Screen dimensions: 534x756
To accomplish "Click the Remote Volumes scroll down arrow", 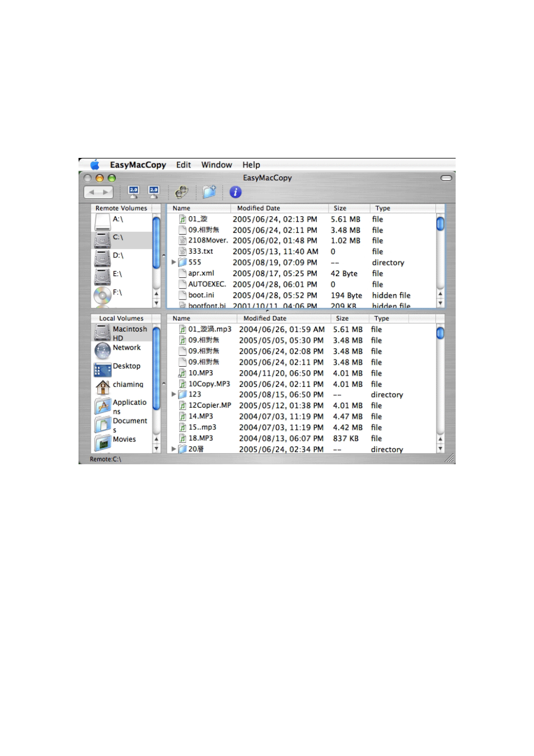I will click(x=157, y=302).
